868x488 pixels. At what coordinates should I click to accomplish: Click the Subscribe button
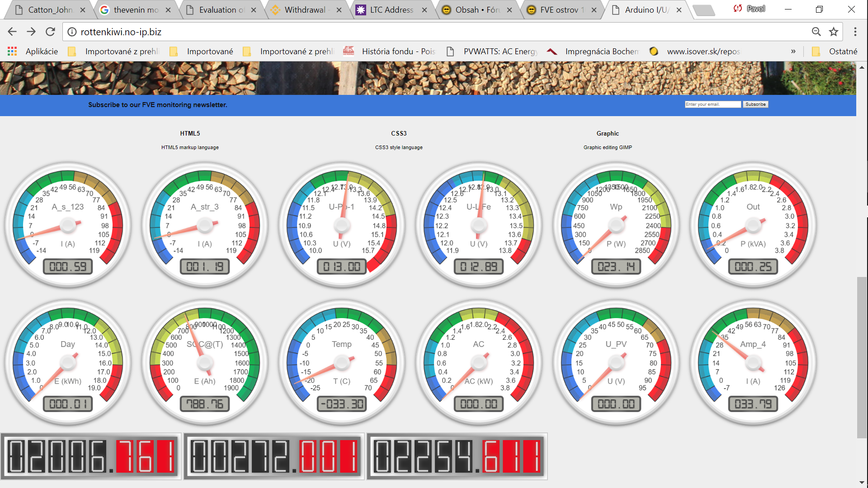click(x=755, y=104)
